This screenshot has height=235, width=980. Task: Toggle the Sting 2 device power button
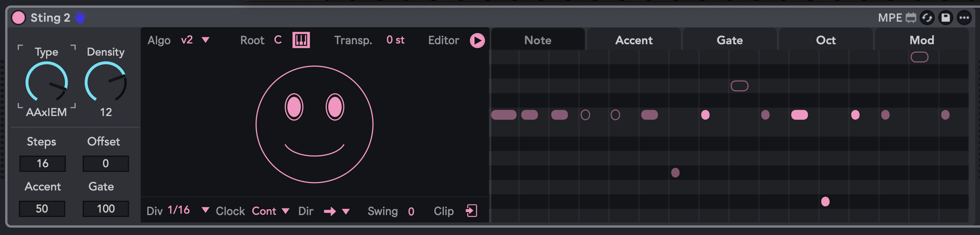point(18,18)
